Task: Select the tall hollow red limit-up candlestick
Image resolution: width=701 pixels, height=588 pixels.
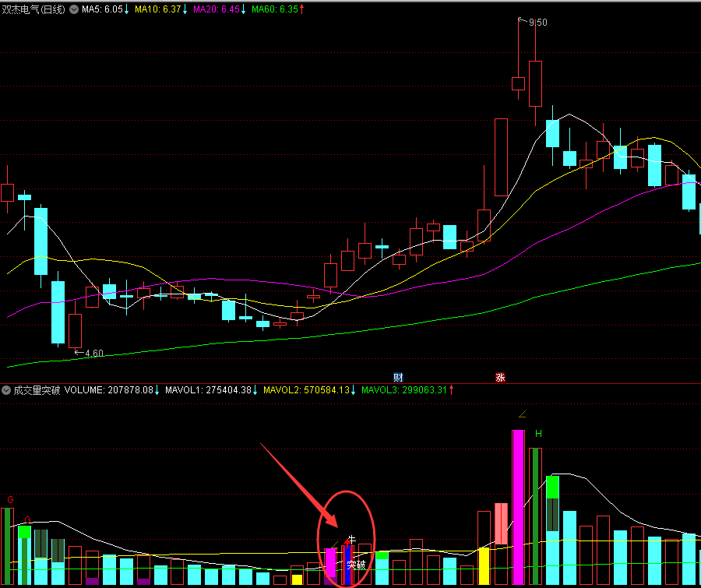Action: (x=501, y=157)
